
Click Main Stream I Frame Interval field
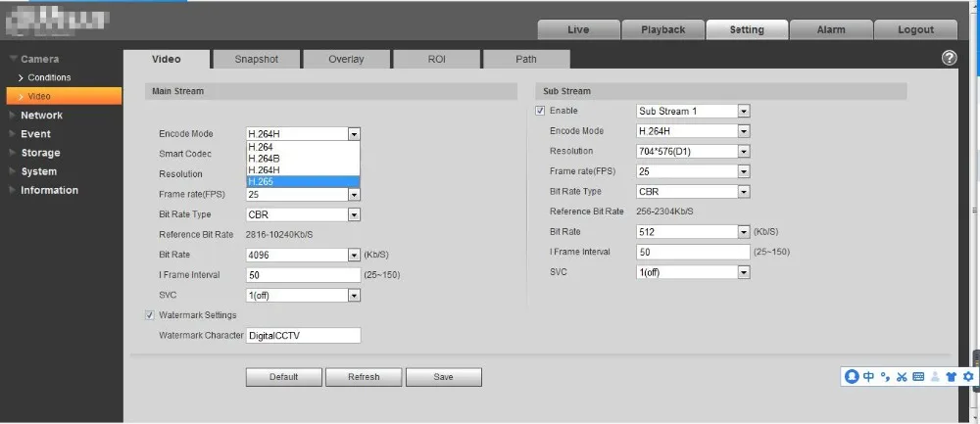click(x=303, y=275)
